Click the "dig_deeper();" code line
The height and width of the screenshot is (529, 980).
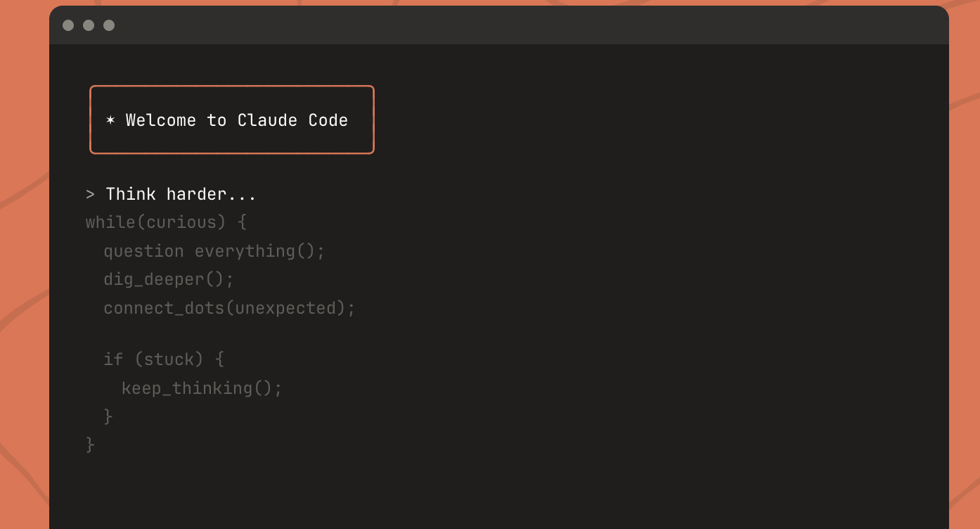[x=169, y=280]
